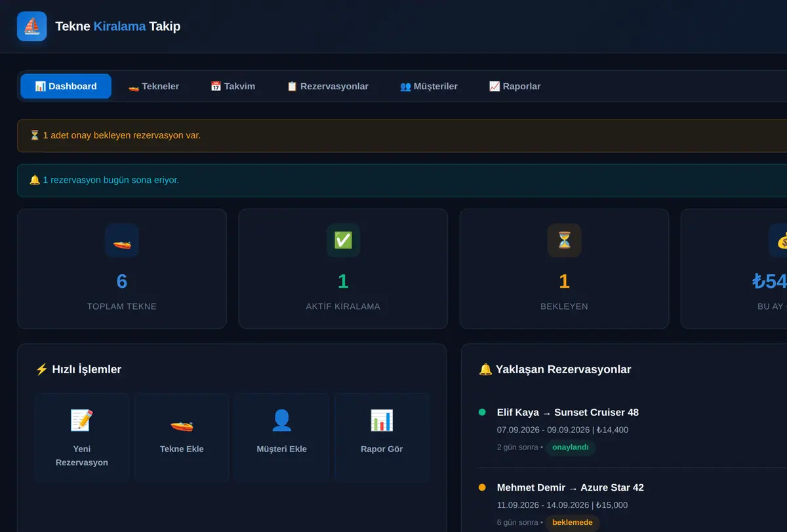Click the onaylandı status badge
The height and width of the screenshot is (532, 787).
[x=571, y=448]
